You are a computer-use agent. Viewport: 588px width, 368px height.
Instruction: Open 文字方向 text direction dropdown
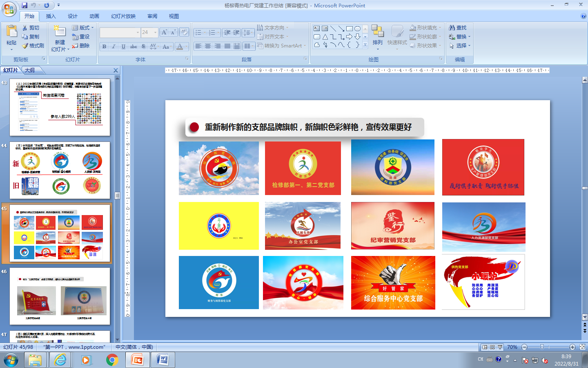[273, 28]
